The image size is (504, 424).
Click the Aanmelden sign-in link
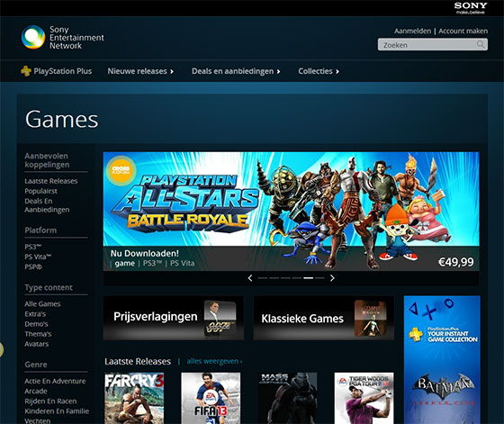click(x=413, y=32)
